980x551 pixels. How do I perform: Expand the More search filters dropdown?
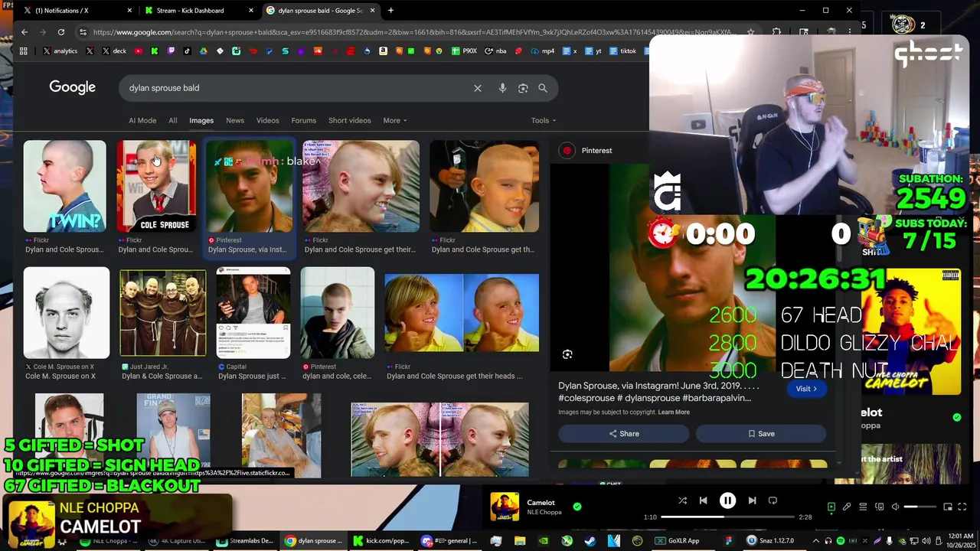coord(395,120)
